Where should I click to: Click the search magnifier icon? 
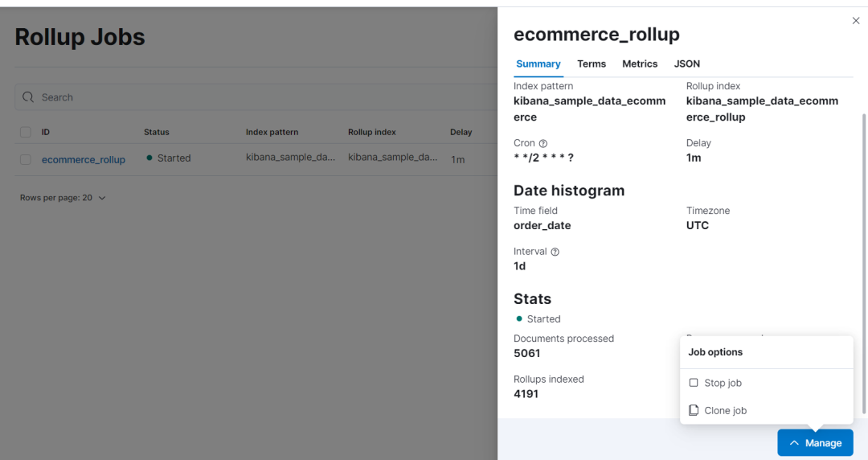(x=27, y=97)
